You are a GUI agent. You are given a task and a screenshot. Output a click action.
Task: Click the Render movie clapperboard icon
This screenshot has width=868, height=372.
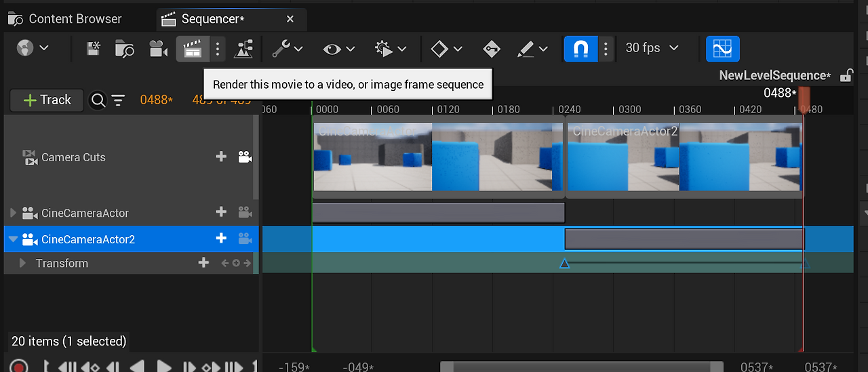click(x=192, y=49)
